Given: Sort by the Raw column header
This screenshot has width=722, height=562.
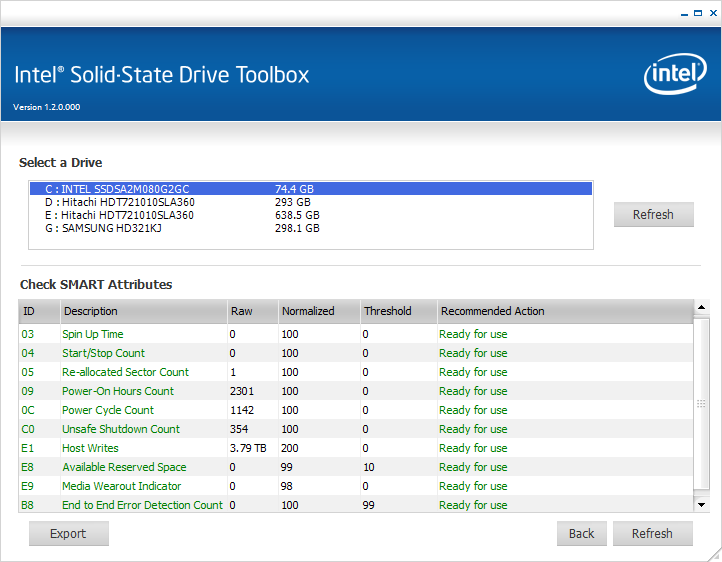Looking at the screenshot, I should pyautogui.click(x=253, y=312).
